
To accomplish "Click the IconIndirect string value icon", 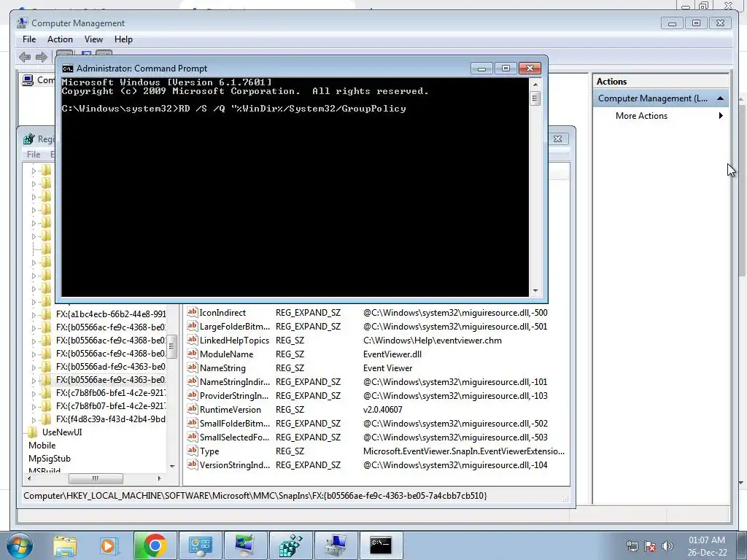I will click(x=192, y=312).
